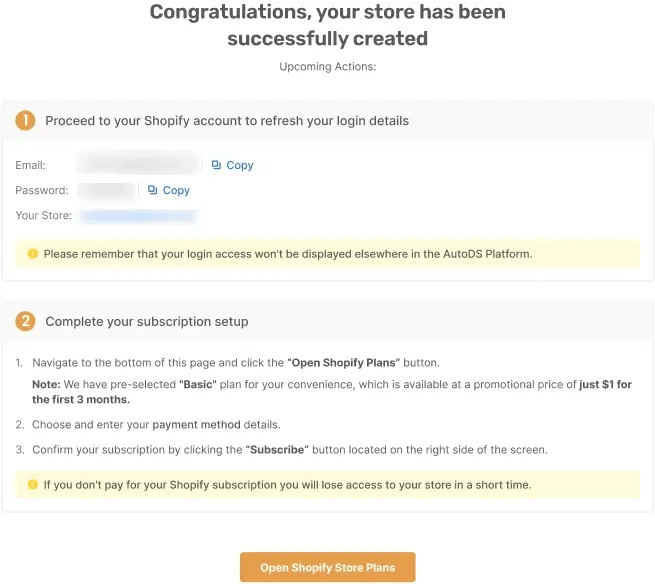Image resolution: width=655 pixels, height=584 pixels.
Task: Select the blurred email address field
Action: tap(138, 164)
